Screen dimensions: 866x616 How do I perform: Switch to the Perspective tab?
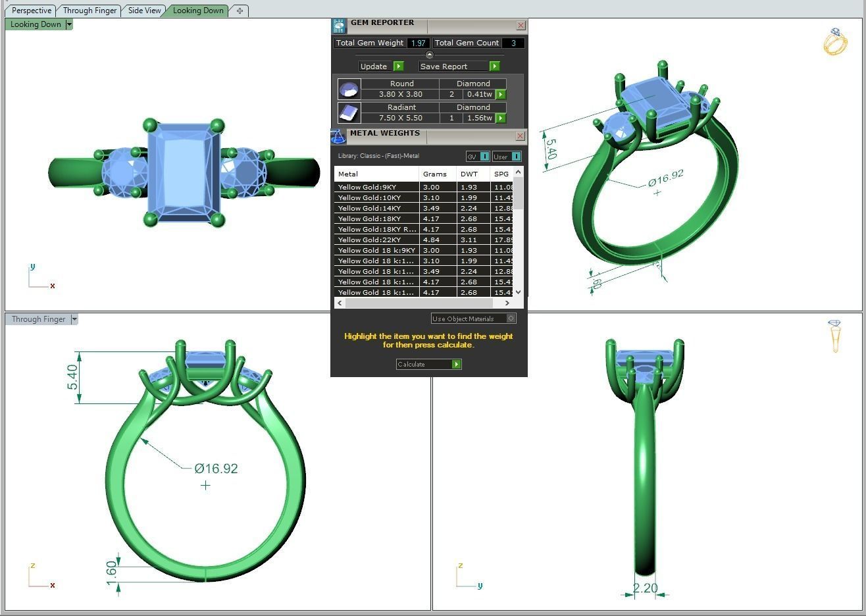[x=31, y=11]
